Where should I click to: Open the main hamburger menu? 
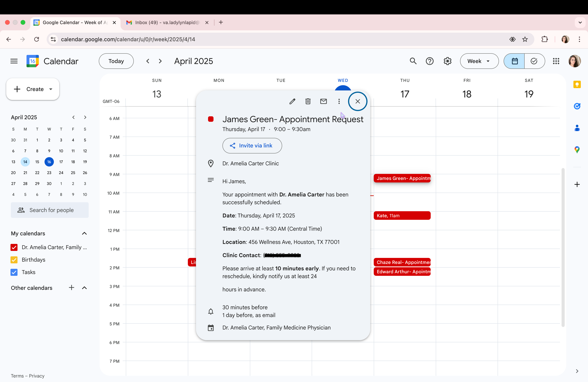(14, 61)
